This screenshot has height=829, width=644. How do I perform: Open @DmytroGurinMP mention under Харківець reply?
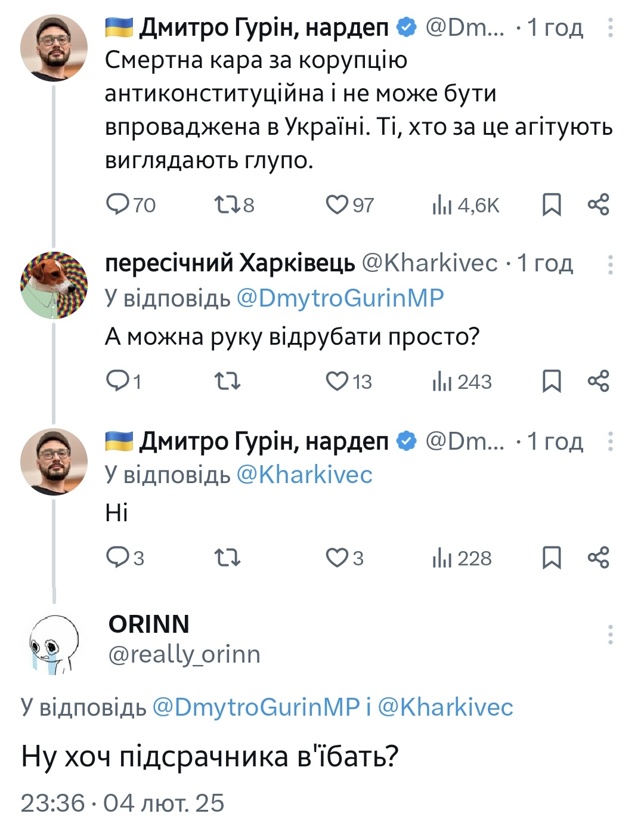(340, 298)
